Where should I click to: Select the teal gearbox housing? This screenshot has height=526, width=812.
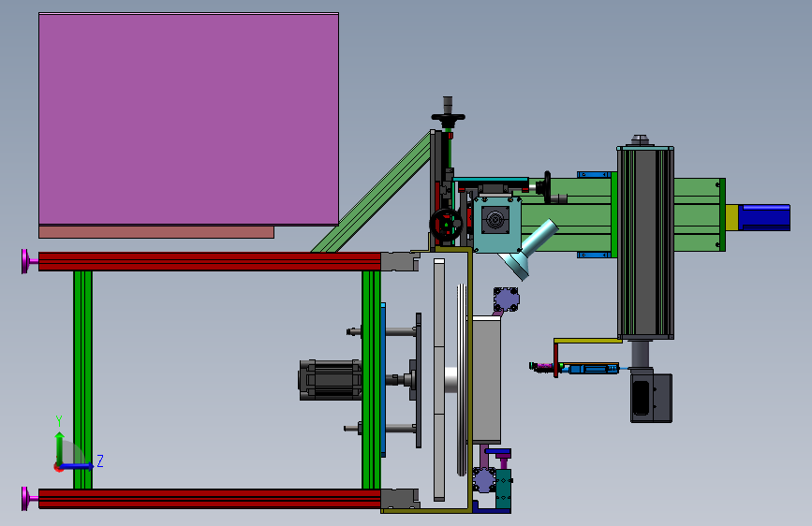tap(497, 225)
